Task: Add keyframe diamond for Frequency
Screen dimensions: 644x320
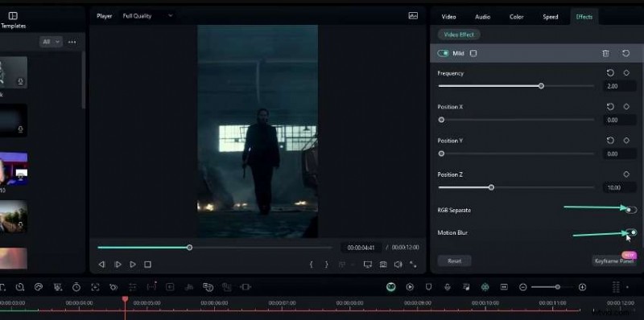Action: click(x=626, y=72)
